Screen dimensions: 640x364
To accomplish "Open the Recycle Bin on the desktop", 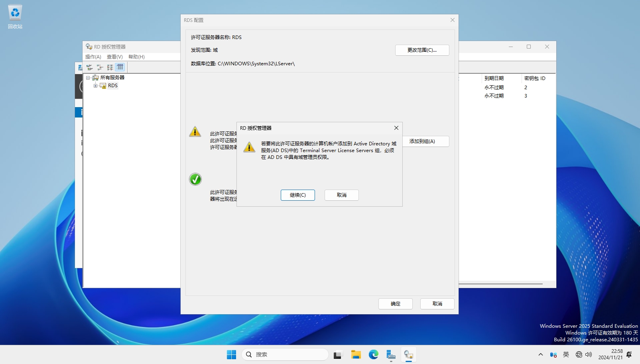I will pos(15,17).
